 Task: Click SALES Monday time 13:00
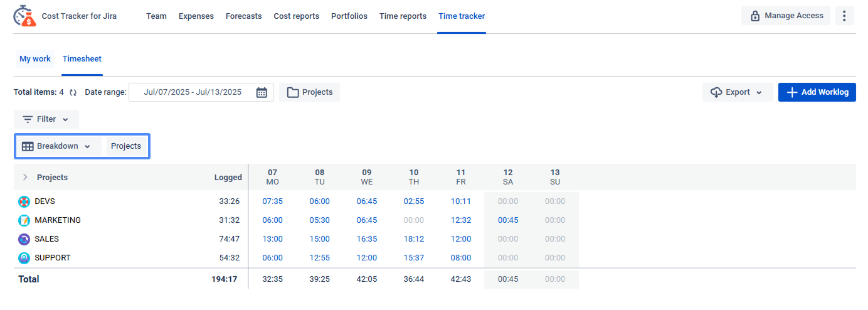(272, 239)
